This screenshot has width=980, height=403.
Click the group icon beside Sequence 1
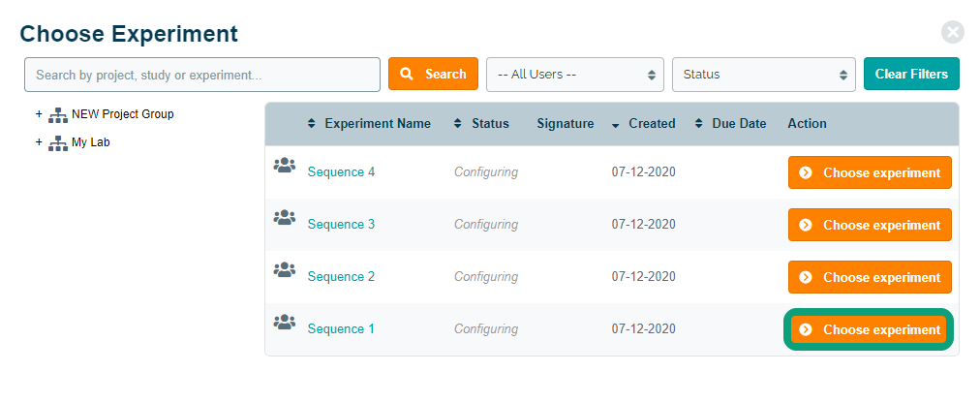coord(284,323)
